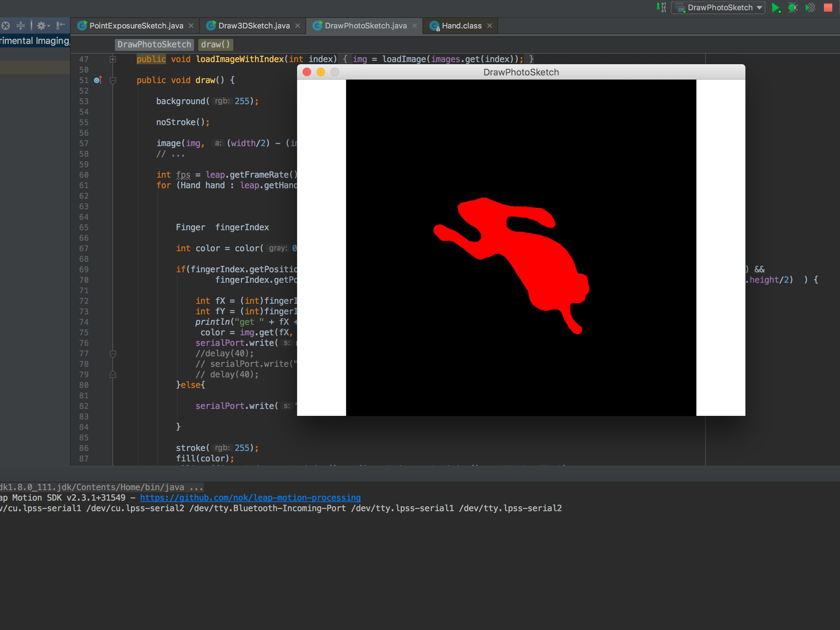Click the scroll from source target icon
Viewport: 840px width, 630px height.
pyautogui.click(x=5, y=25)
